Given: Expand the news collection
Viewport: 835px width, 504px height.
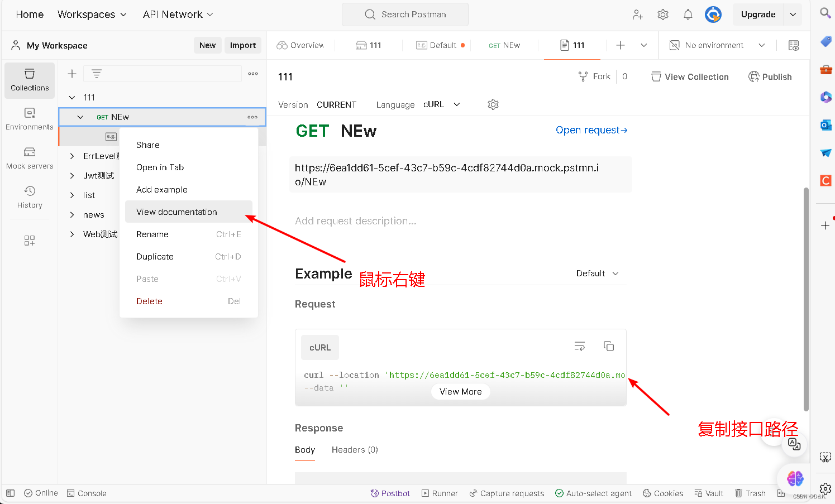Looking at the screenshot, I should click(x=72, y=215).
